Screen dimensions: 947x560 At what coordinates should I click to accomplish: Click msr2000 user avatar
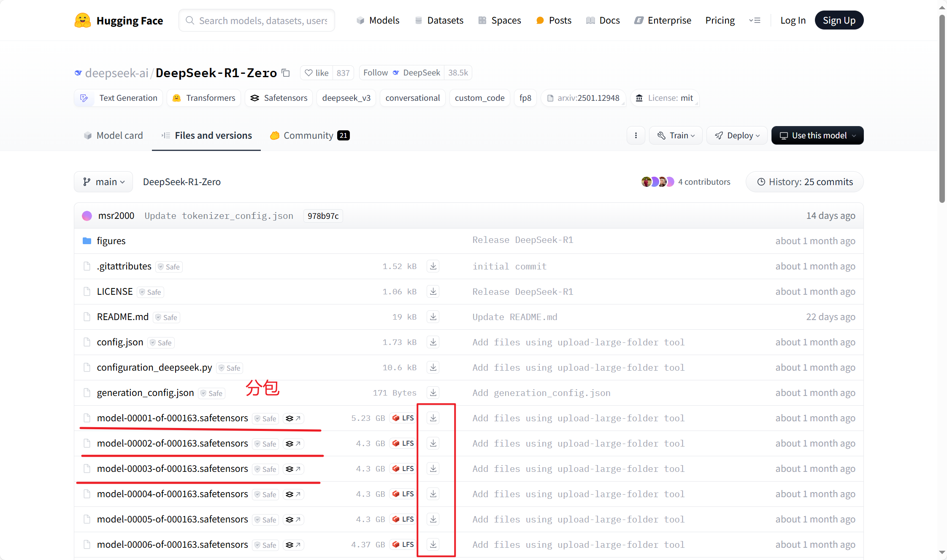pos(87,216)
